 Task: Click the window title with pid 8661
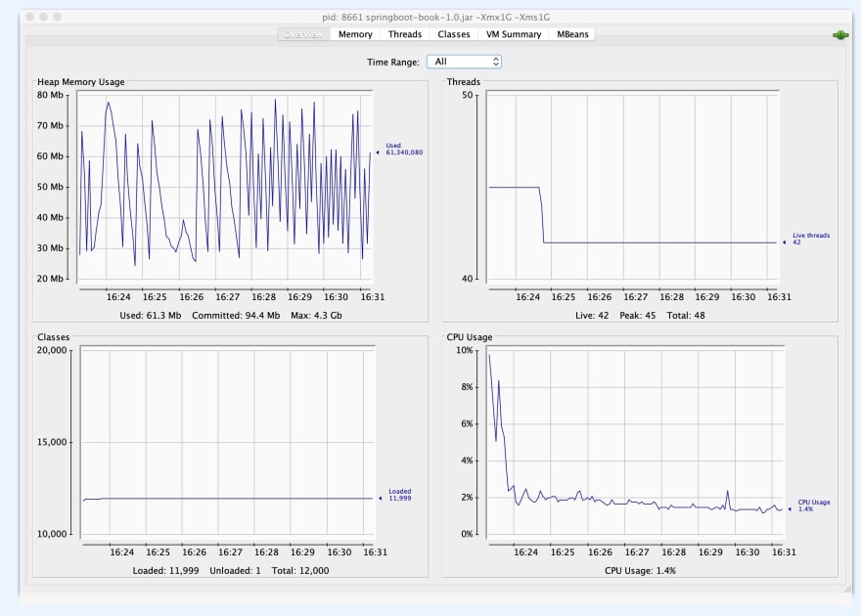point(436,17)
